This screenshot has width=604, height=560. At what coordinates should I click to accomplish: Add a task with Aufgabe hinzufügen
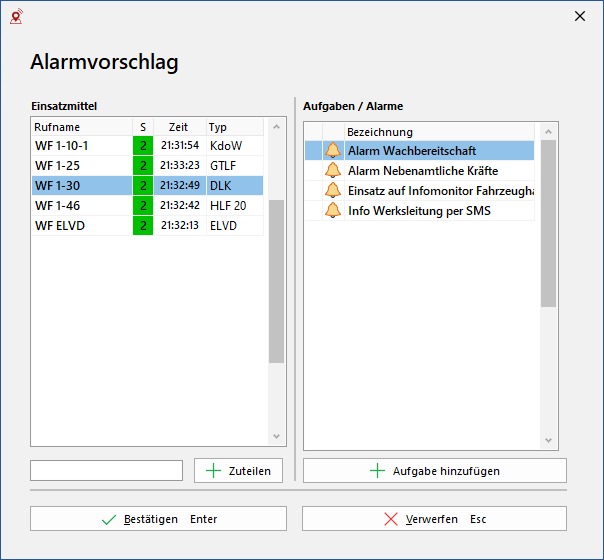[435, 471]
